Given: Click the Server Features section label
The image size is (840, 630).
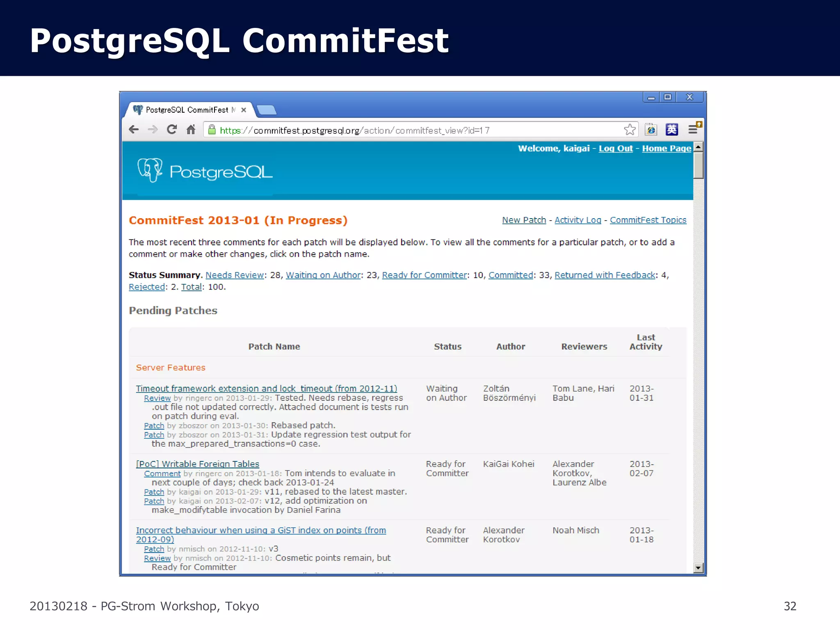Looking at the screenshot, I should pyautogui.click(x=171, y=368).
